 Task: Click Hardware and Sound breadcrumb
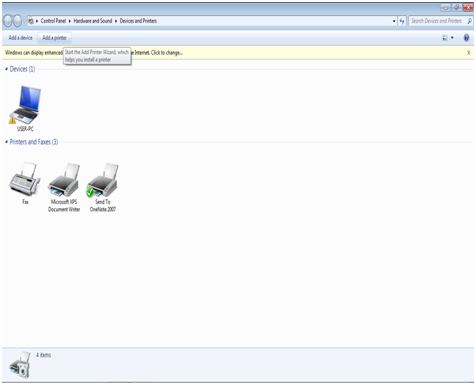93,21
